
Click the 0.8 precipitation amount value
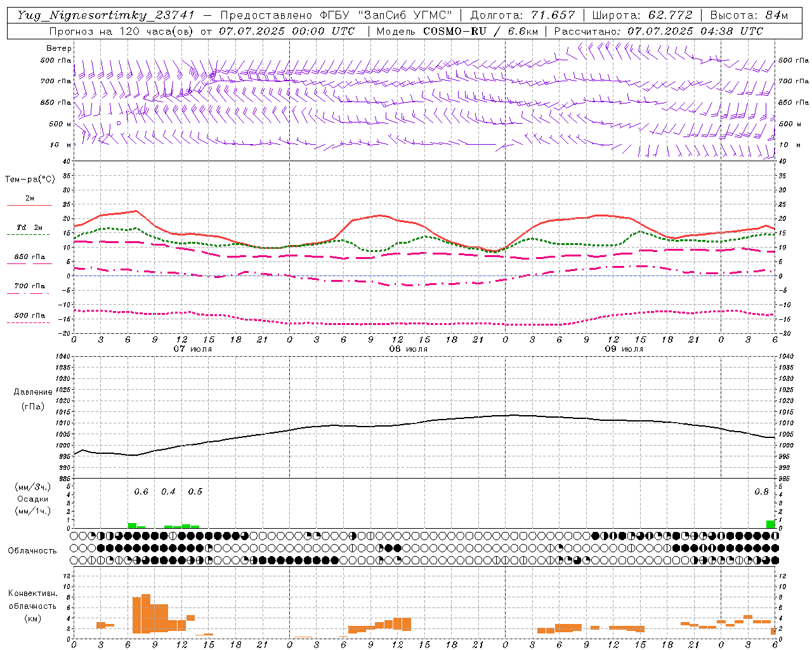pos(761,492)
